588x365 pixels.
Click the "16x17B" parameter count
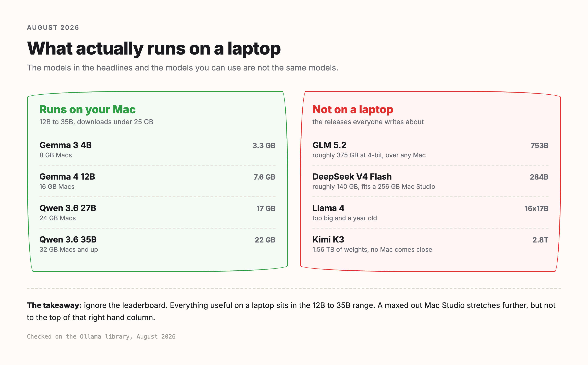(536, 208)
